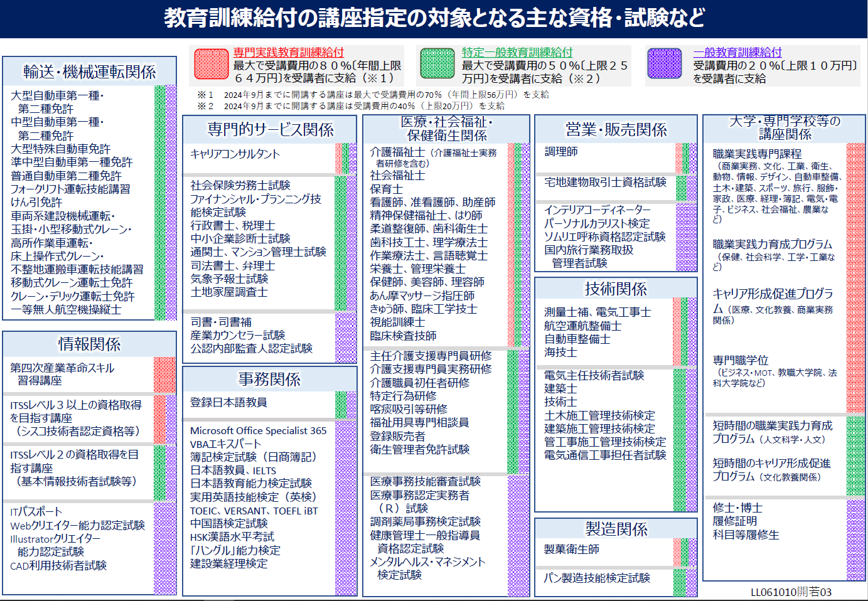868x601 pixels.
Task: Click the red legend swatch for 専門実践教育訓練給付
Action: (211, 64)
